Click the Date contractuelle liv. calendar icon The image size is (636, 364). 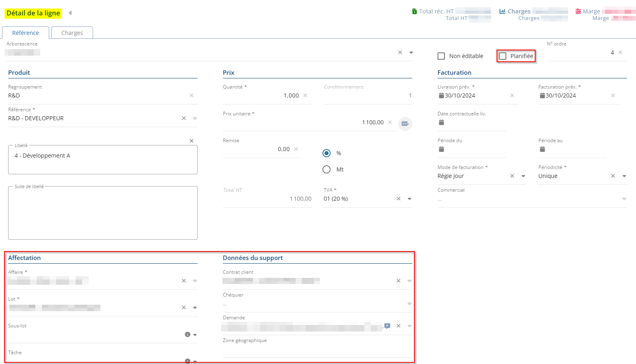(441, 122)
